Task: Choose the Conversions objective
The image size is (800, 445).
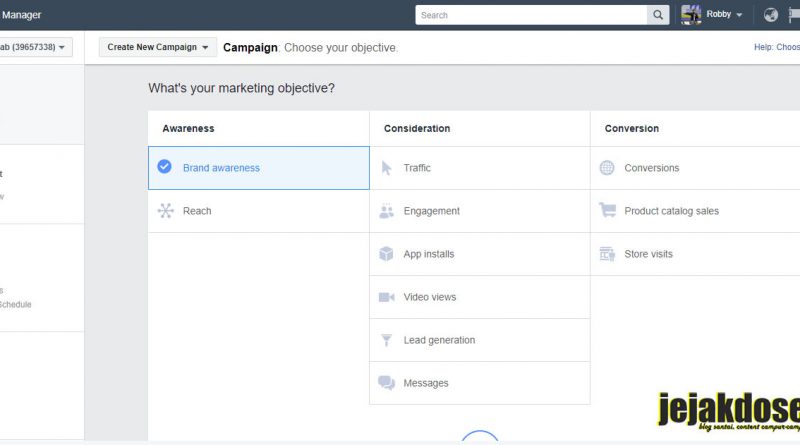Action: click(x=695, y=168)
